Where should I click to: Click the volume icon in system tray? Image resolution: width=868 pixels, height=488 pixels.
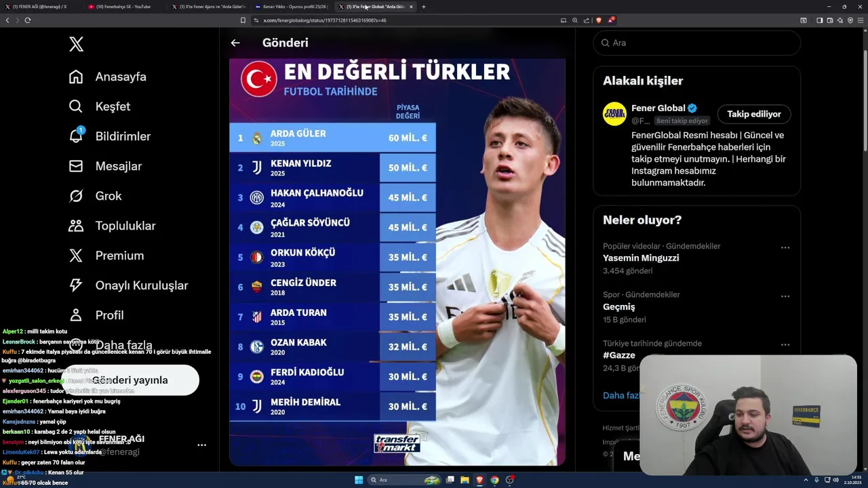pyautogui.click(x=836, y=480)
